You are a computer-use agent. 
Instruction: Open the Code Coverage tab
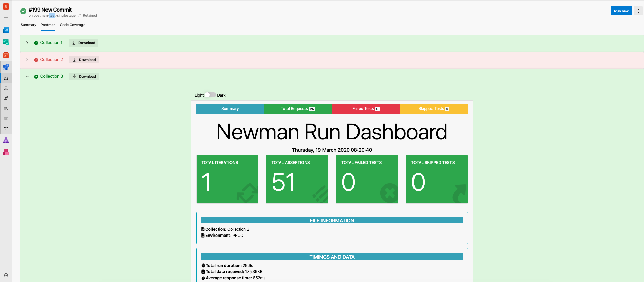click(73, 25)
